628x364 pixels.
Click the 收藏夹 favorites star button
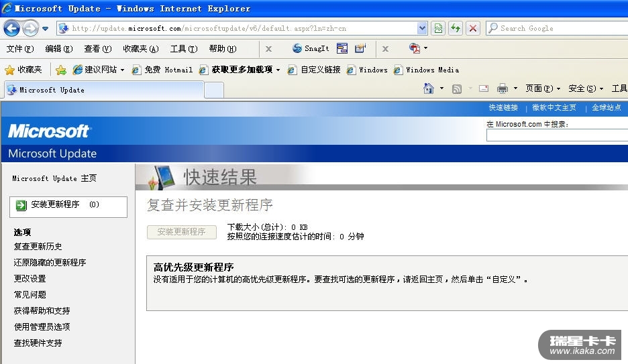(x=23, y=70)
